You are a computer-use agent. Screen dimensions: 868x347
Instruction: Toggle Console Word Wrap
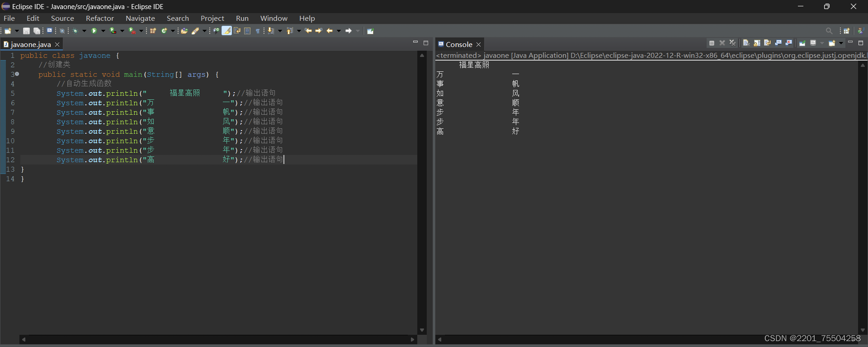[x=768, y=43]
